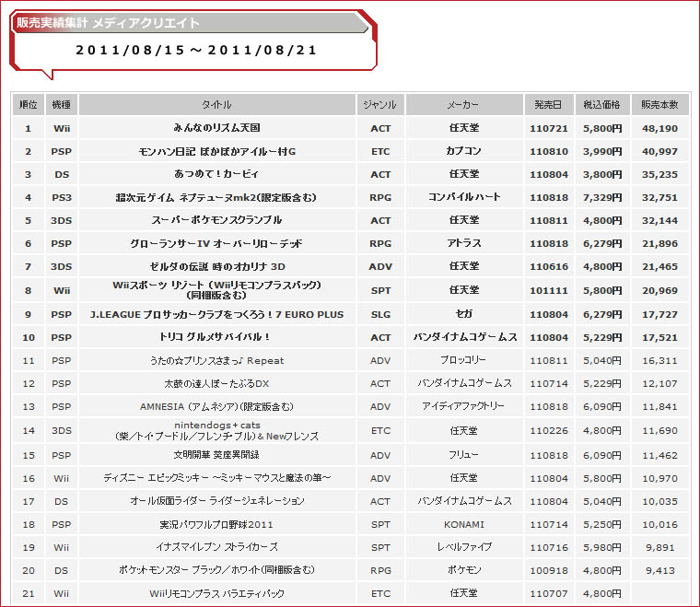Select J.LEAGUE プロサッカークラブをつくろう!7 EURO PLUS
Viewport: 700px width, 607px height.
(217, 314)
